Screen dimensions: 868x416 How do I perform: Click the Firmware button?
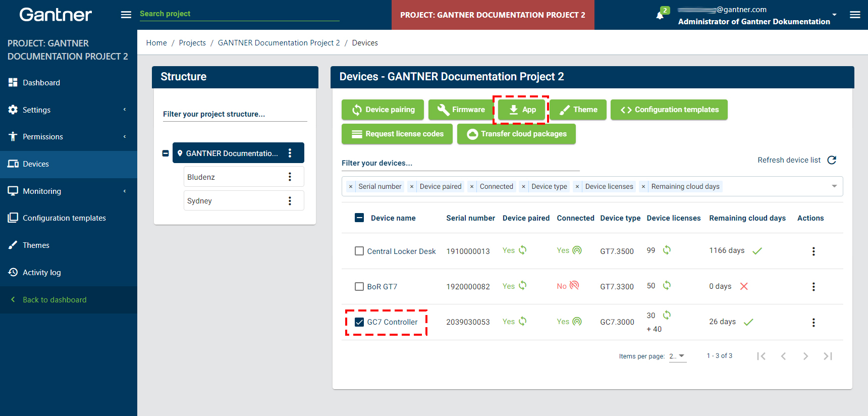(461, 110)
